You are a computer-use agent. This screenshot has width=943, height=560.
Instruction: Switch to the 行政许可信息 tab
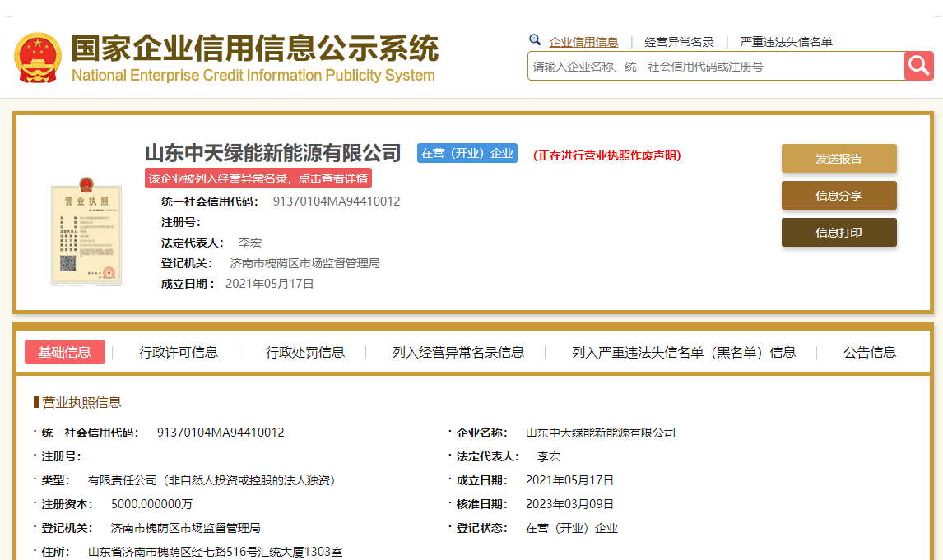point(179,352)
